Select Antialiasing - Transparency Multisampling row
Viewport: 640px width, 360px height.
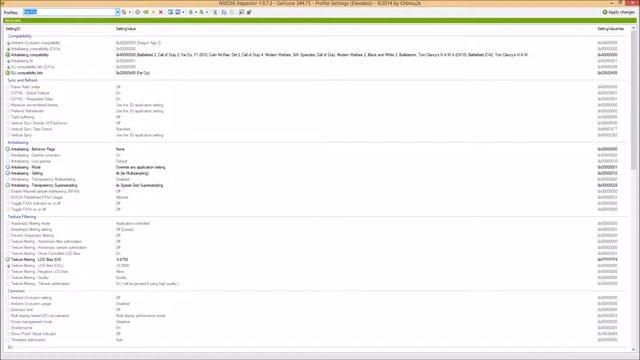(316, 179)
